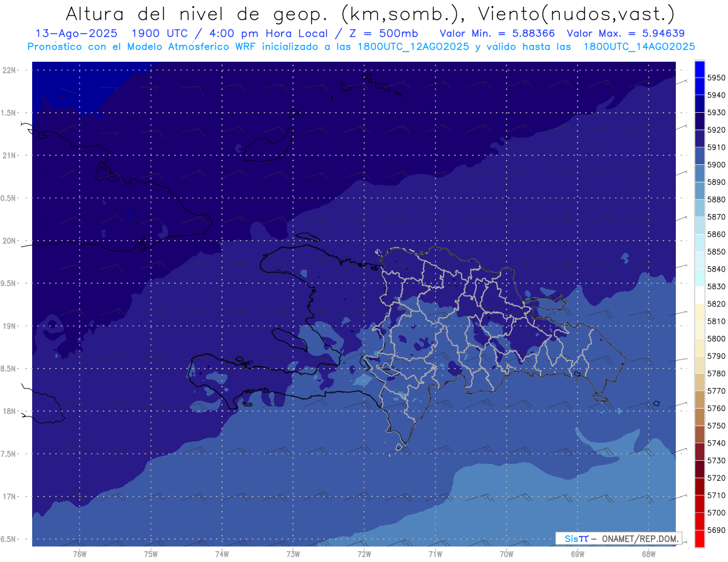The height and width of the screenshot is (562, 728).
Task: Click the '18N' latitude label
Action: pyautogui.click(x=9, y=411)
